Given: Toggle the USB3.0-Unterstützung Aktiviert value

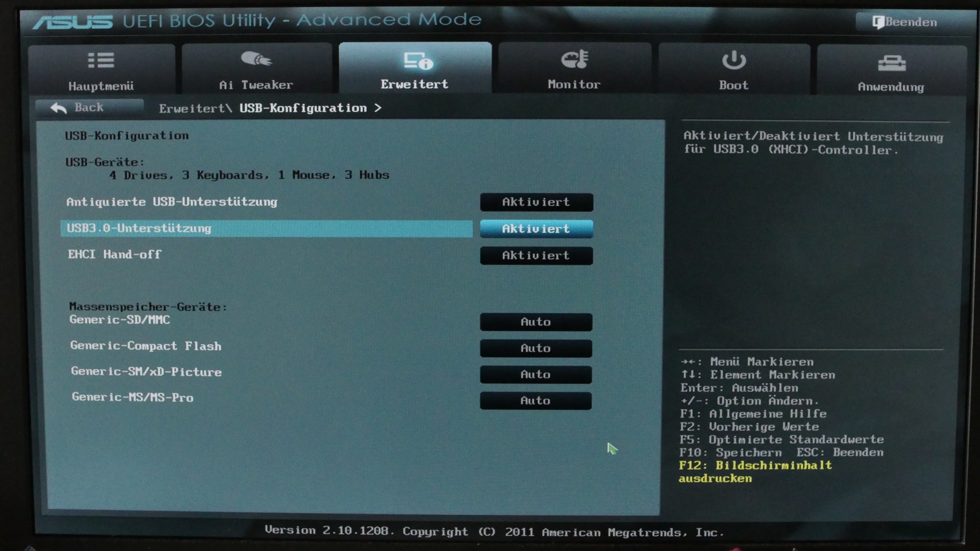Looking at the screenshot, I should click(x=536, y=229).
